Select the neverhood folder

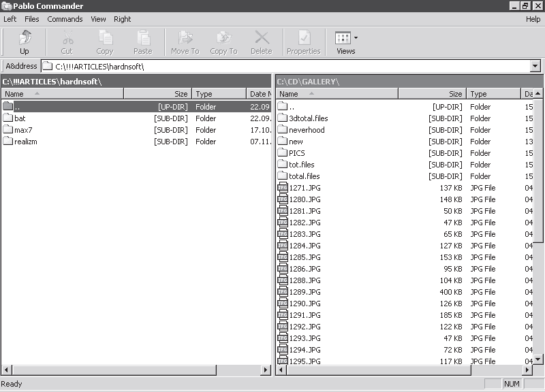(307, 130)
